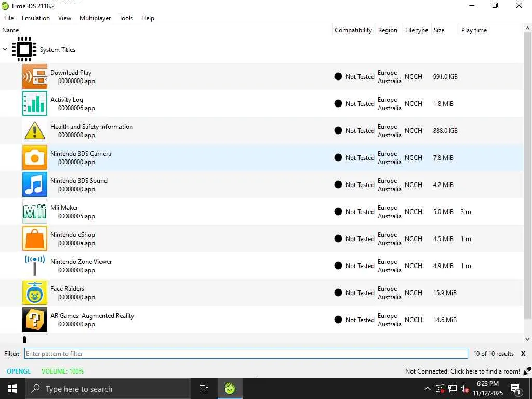Select the Mii Maker title text
Image resolution: width=532 pixels, height=399 pixels.
click(x=64, y=208)
